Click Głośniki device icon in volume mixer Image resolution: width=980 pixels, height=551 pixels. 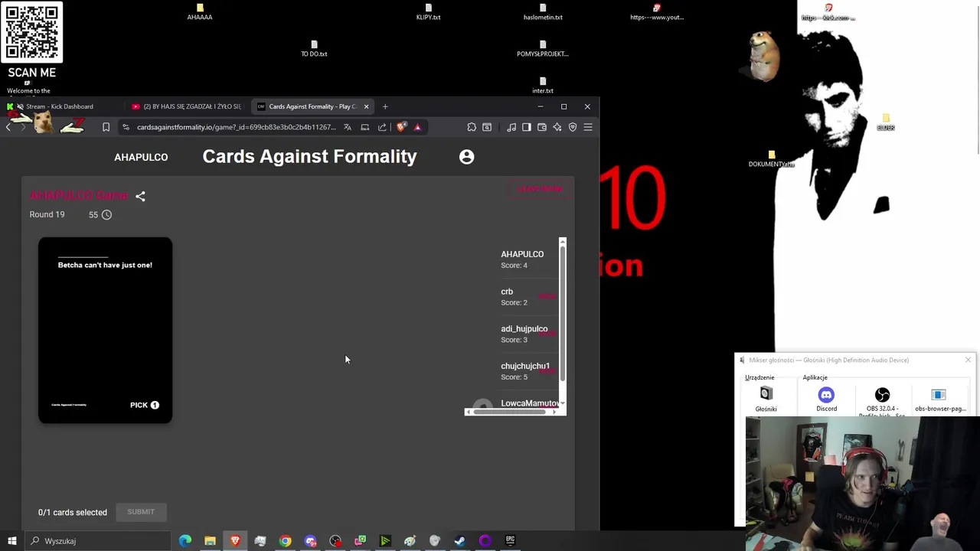[766, 394]
